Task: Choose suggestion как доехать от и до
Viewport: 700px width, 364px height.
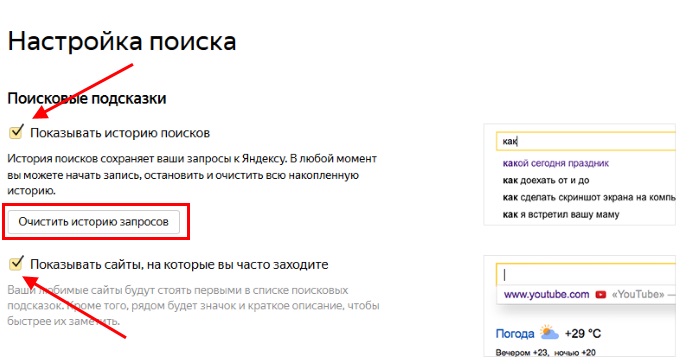Action: pyautogui.click(x=546, y=180)
